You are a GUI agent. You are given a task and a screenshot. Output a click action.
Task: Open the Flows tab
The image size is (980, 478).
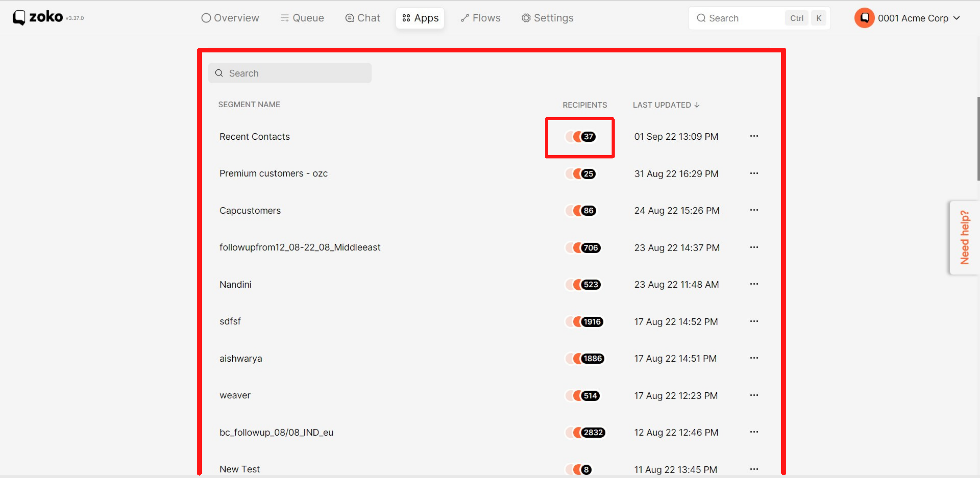pos(480,18)
